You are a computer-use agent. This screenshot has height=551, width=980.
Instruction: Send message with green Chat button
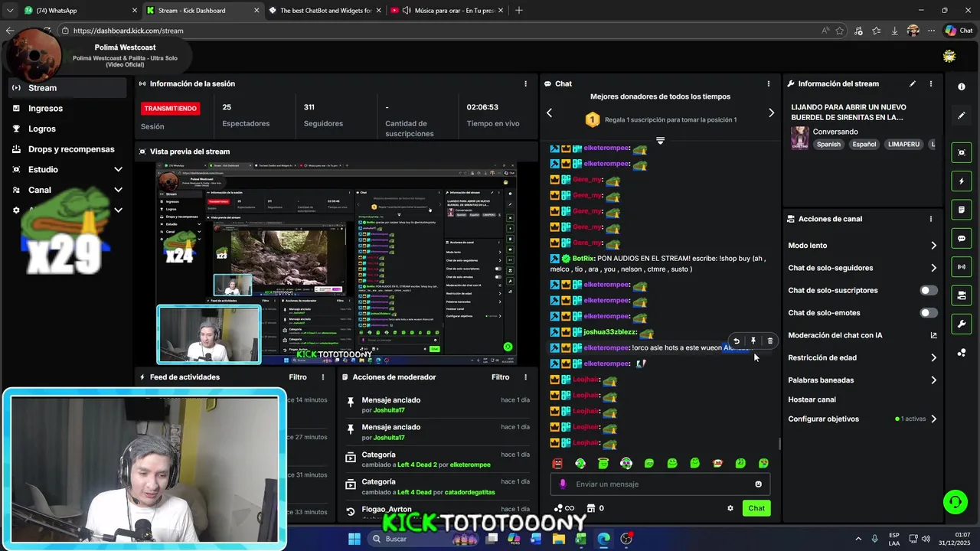(x=756, y=508)
